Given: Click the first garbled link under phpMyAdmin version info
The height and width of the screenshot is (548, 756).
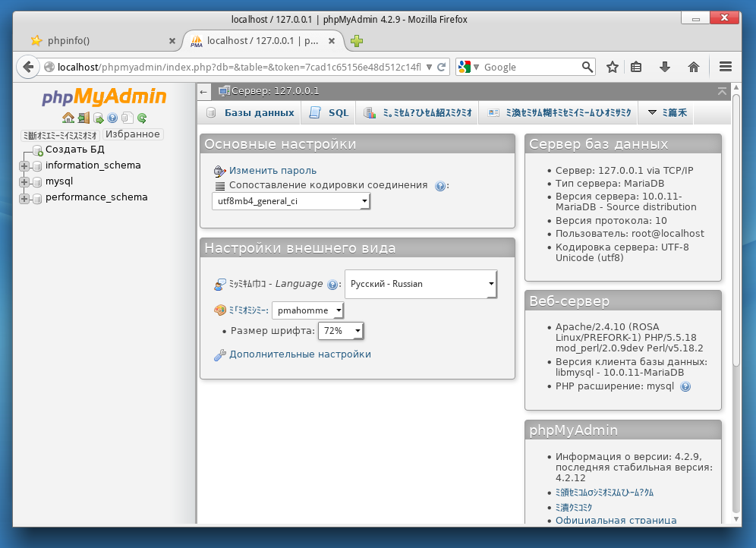Looking at the screenshot, I should tap(604, 493).
